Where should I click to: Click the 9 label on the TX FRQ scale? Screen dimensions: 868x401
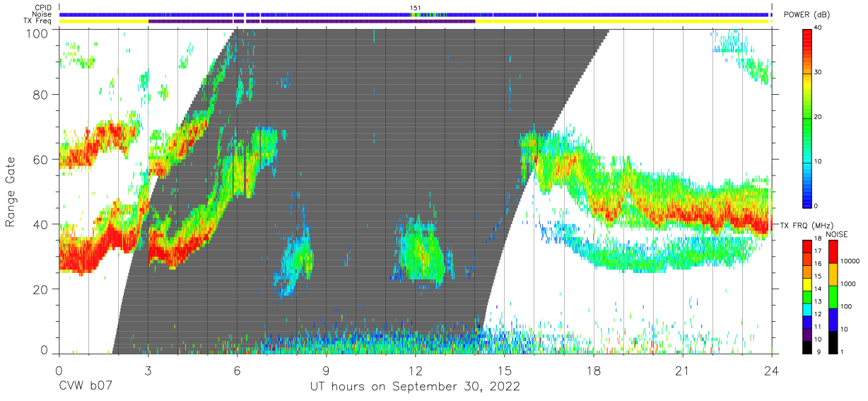819,352
